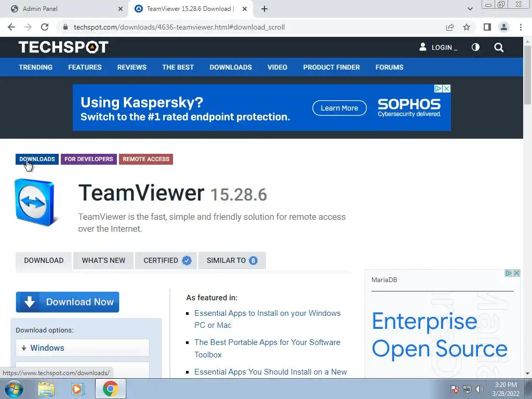The image size is (532, 399).
Task: Click the AdChoices icon on Sophos banner
Action: [x=438, y=88]
